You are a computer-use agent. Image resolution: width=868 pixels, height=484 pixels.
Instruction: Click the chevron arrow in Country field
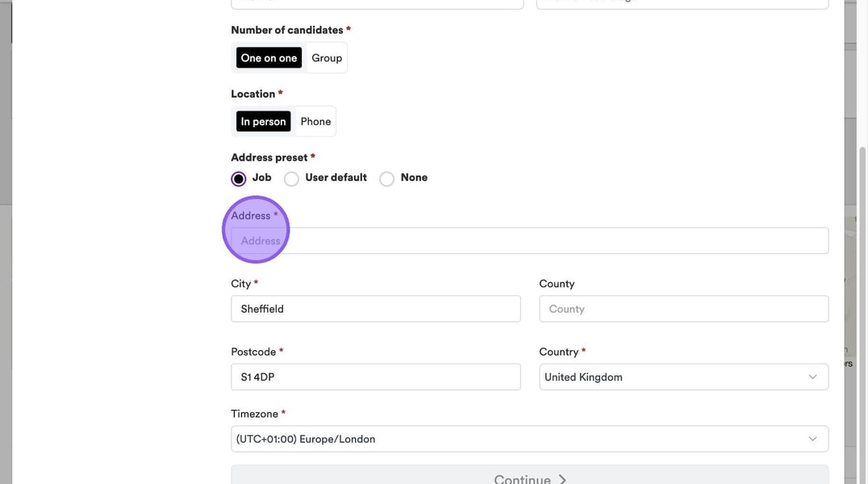(x=812, y=377)
